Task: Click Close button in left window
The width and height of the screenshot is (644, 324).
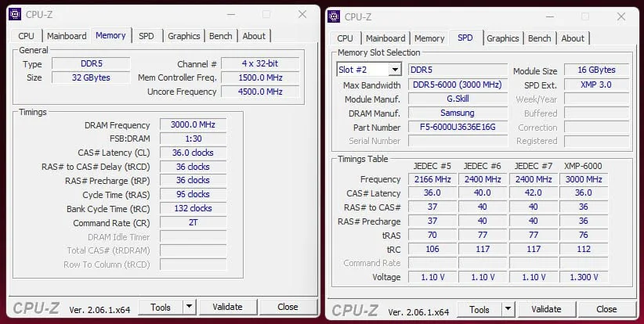Action: (x=288, y=308)
